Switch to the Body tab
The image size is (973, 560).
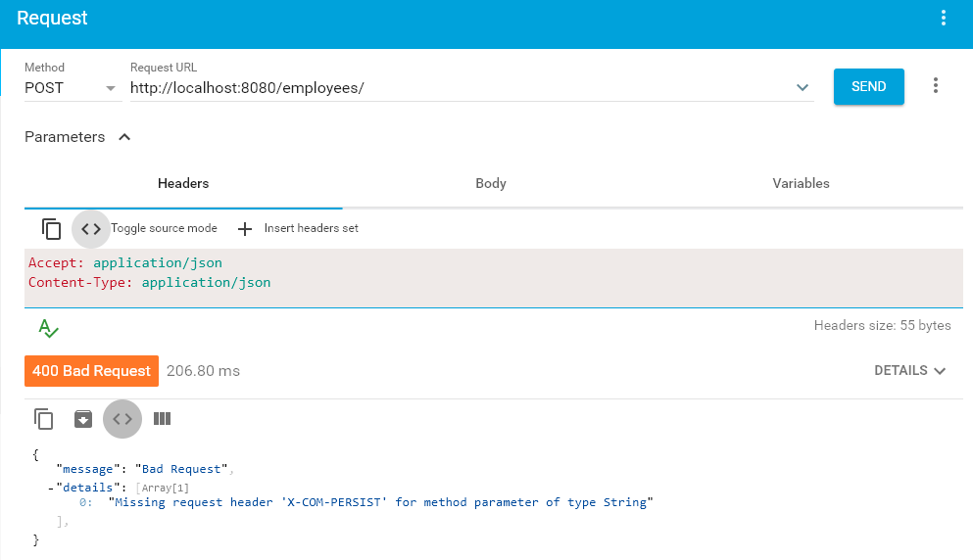pyautogui.click(x=491, y=183)
